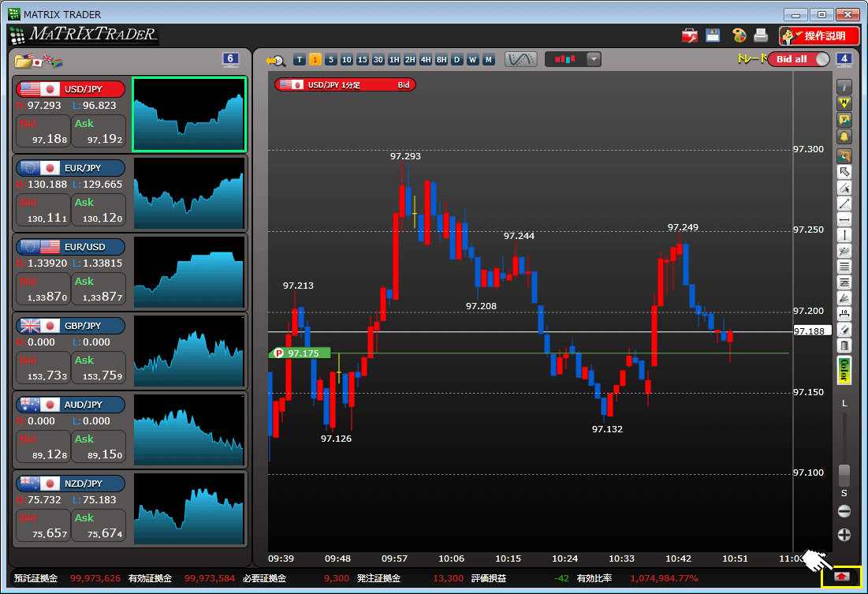The image size is (868, 594).
Task: Select the 5 minute timeframe
Action: point(331,59)
